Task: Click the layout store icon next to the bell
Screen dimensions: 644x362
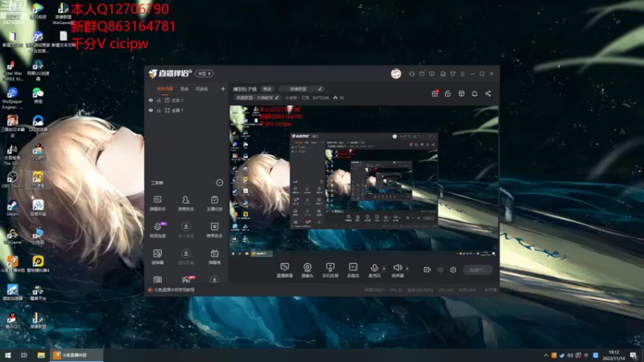Action: [461, 93]
